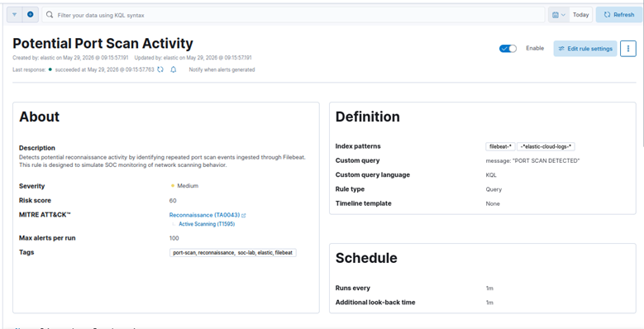Click the refresh last response icon
Screen dimensions: 644x329
tap(160, 69)
